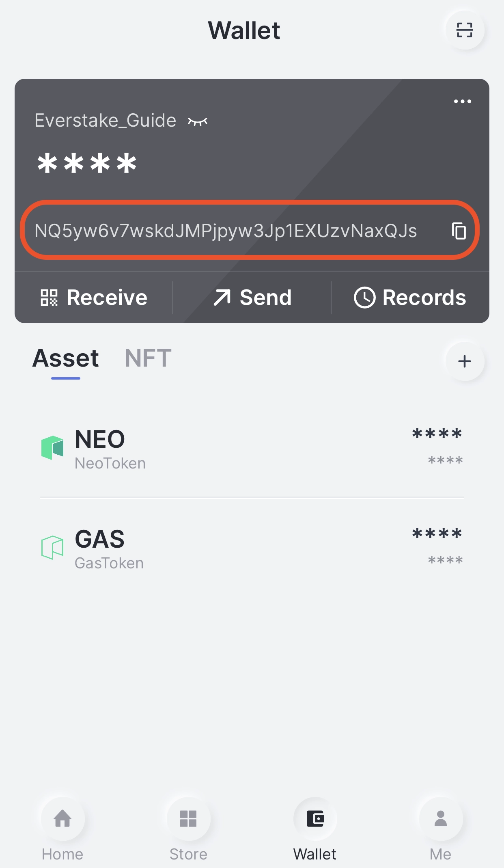The image size is (504, 868).
Task: Toggle balance visibility with the closed-eye icon
Action: [198, 121]
